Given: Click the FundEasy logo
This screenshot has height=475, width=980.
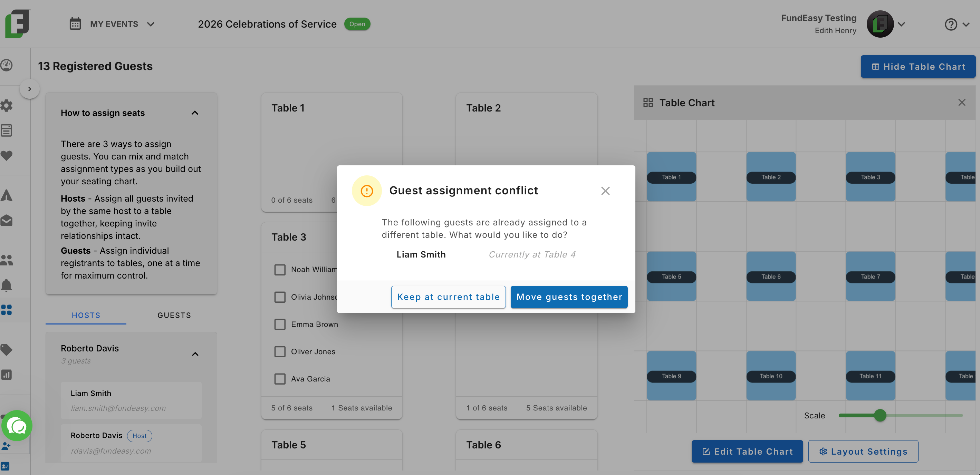Looking at the screenshot, I should click(x=17, y=23).
